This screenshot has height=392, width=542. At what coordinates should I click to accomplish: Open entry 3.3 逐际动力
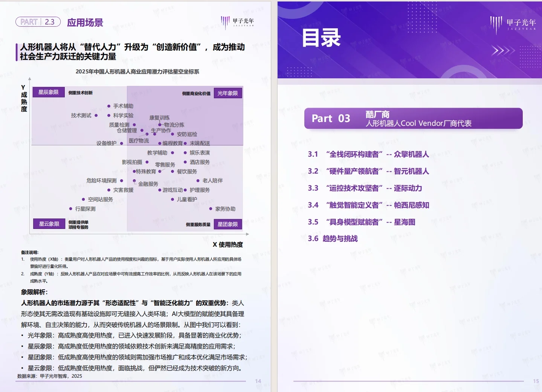pos(365,188)
